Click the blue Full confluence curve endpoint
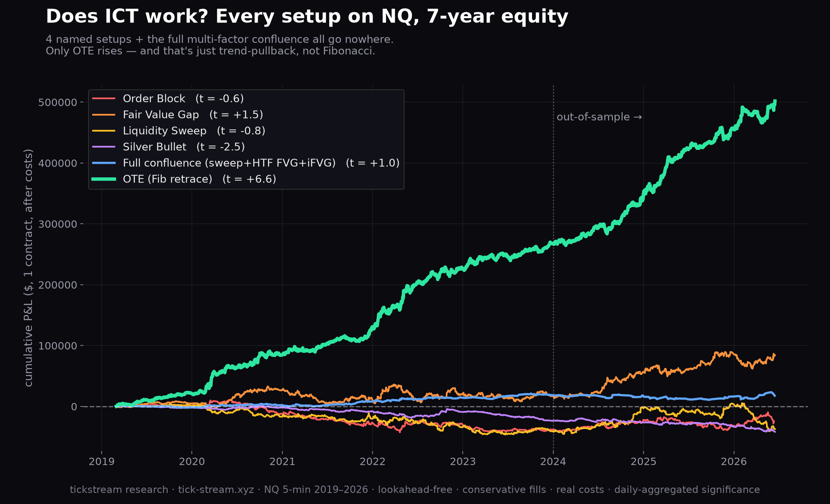Screen dimensions: 830x504 pos(775,396)
